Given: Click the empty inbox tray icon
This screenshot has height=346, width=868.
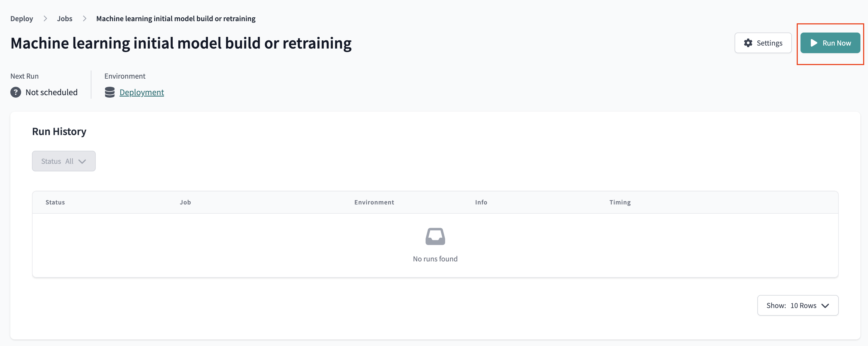Looking at the screenshot, I should pos(435,236).
